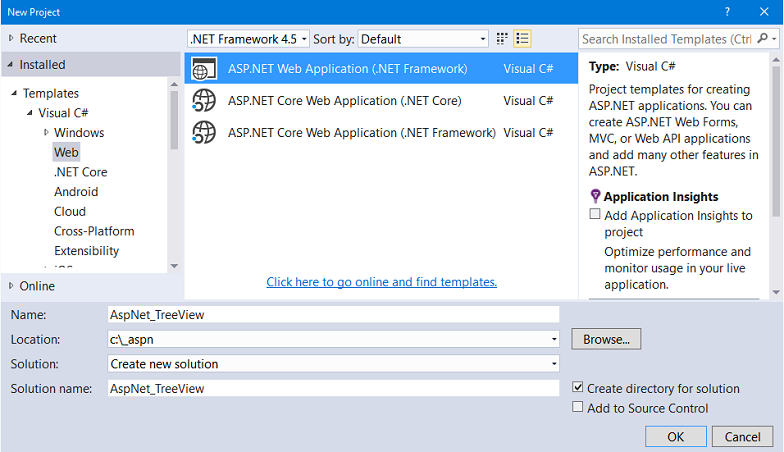
Task: Check Add to Source Control
Action: pyautogui.click(x=578, y=407)
